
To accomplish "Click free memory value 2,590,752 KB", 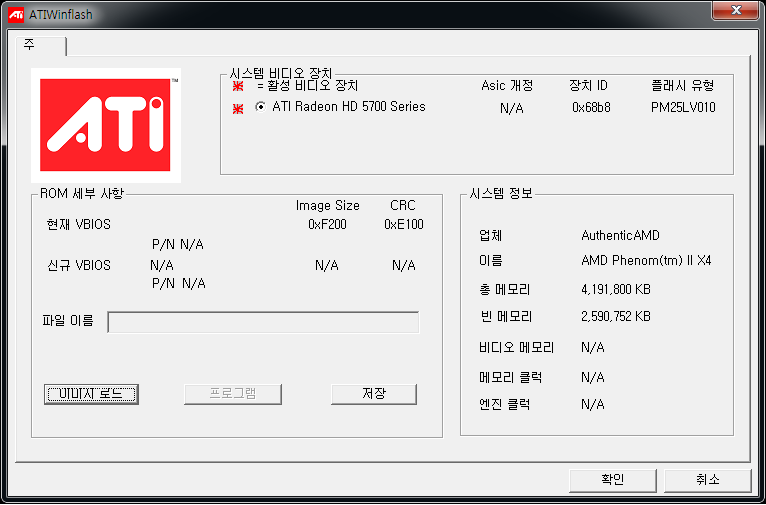I will coord(616,317).
